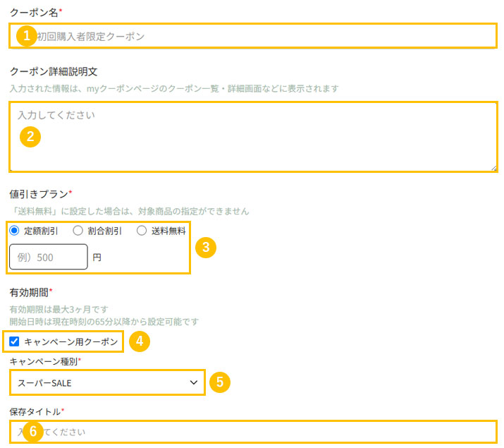504x448 pixels.
Task: Click the yellow number 6 badge
Action: 33,431
